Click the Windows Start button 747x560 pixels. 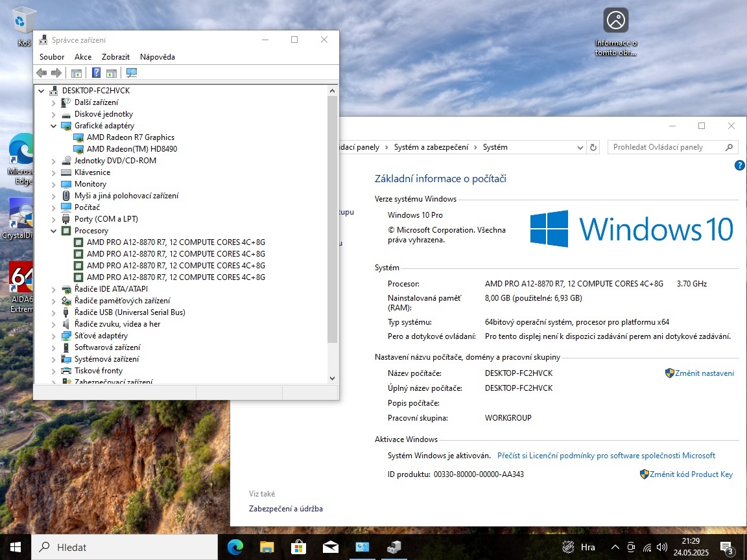pyautogui.click(x=16, y=547)
